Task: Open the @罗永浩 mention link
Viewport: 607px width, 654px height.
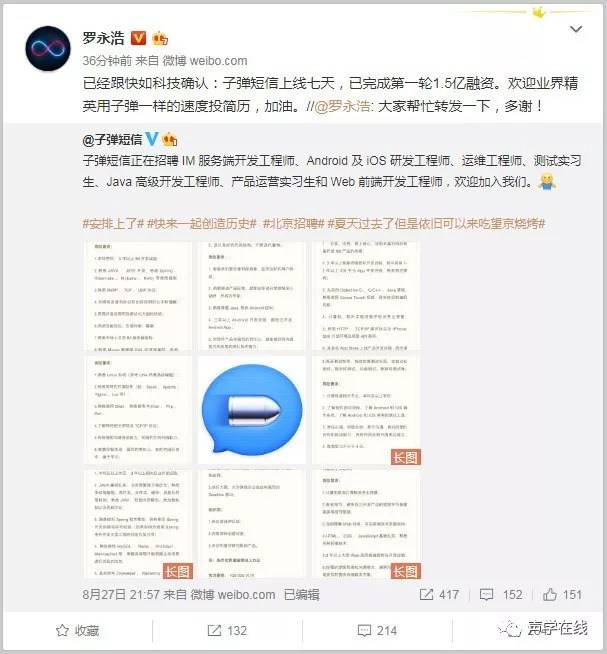Action: tap(342, 106)
